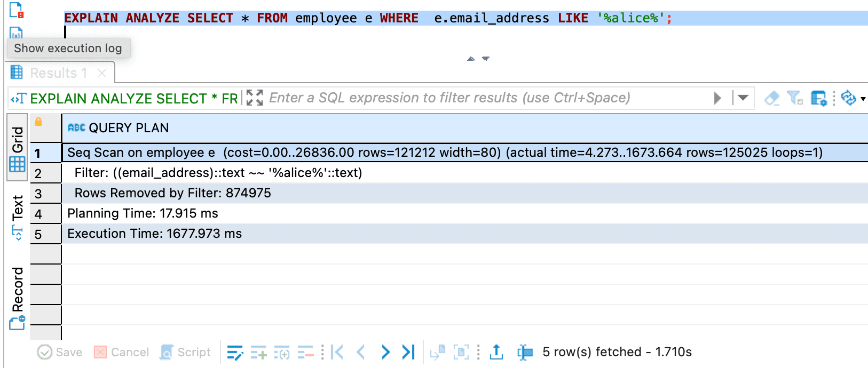868x368 pixels.
Task: Click the EXPLAIN ANALYZE SELECT query label
Action: point(133,99)
